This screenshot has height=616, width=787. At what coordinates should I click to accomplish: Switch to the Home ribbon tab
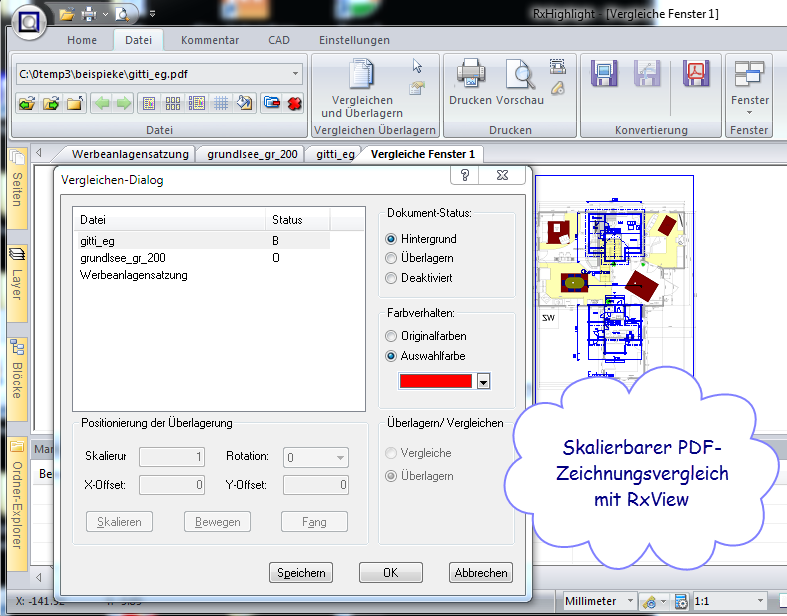pos(82,40)
